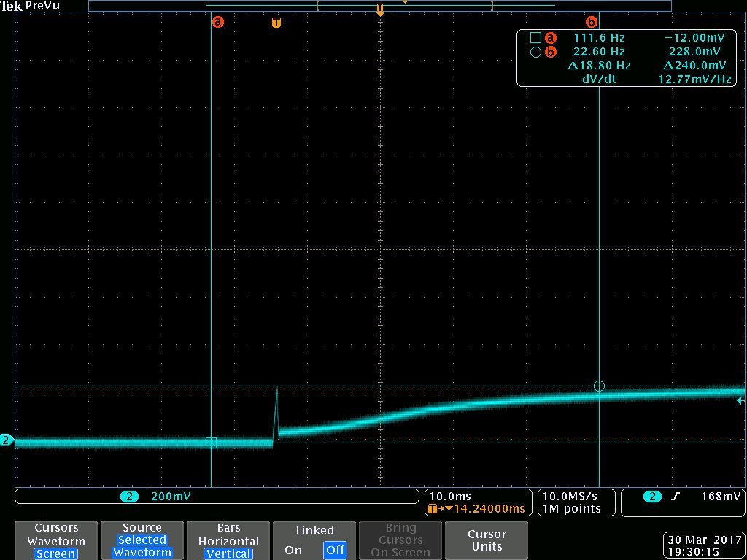Click the trigger level arrow on right edge
This screenshot has width=747, height=560.
740,401
